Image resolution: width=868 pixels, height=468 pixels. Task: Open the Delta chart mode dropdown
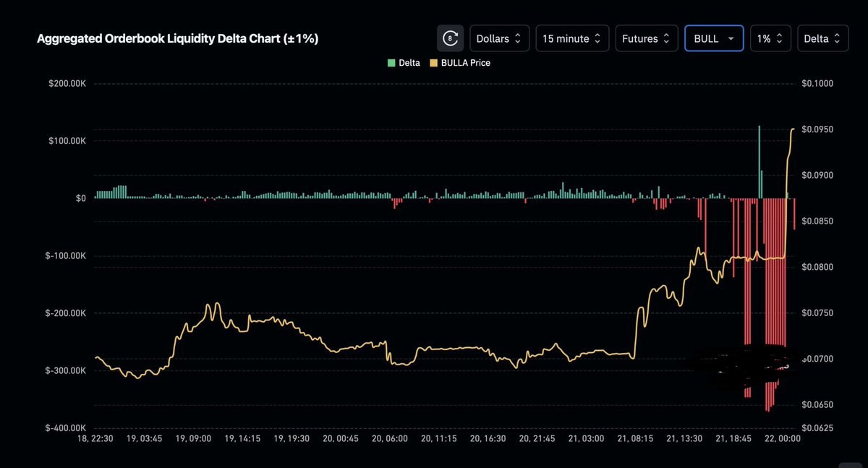pyautogui.click(x=822, y=38)
